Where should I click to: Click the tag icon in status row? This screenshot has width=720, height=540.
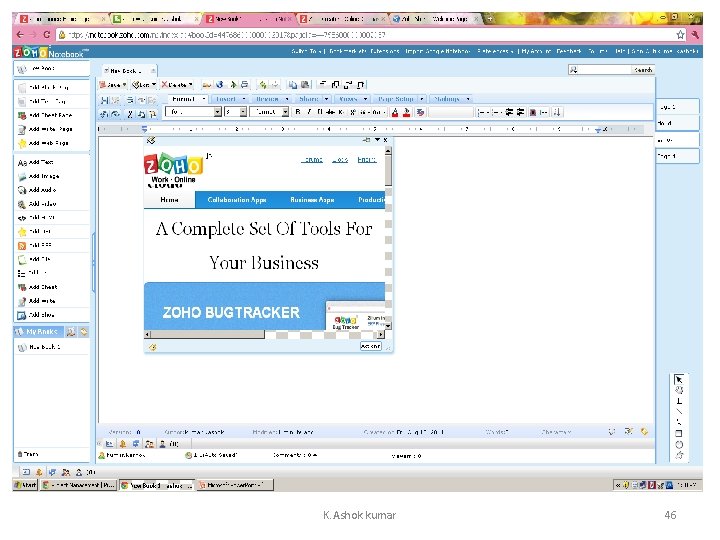(x=644, y=431)
